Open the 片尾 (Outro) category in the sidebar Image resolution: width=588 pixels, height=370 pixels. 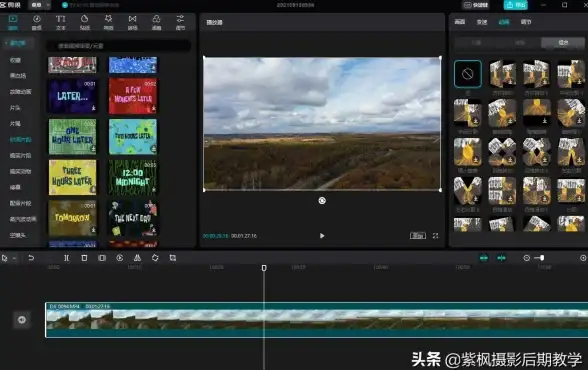pos(15,124)
